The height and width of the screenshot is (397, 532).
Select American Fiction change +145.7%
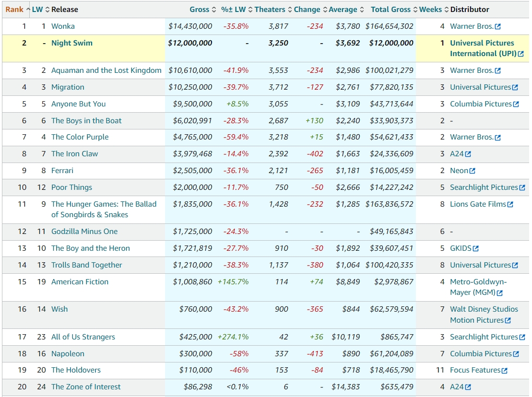pos(233,282)
